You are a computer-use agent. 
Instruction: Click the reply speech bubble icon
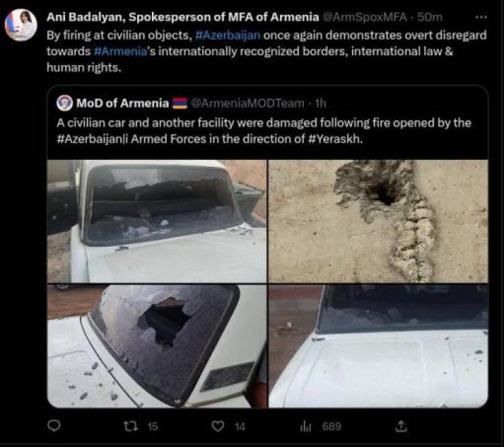pos(54,425)
